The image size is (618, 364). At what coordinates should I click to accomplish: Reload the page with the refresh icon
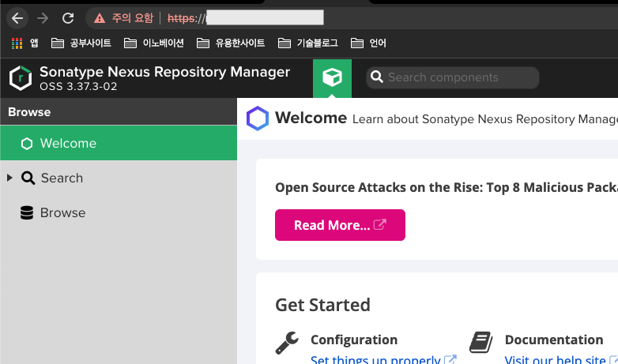click(x=68, y=18)
